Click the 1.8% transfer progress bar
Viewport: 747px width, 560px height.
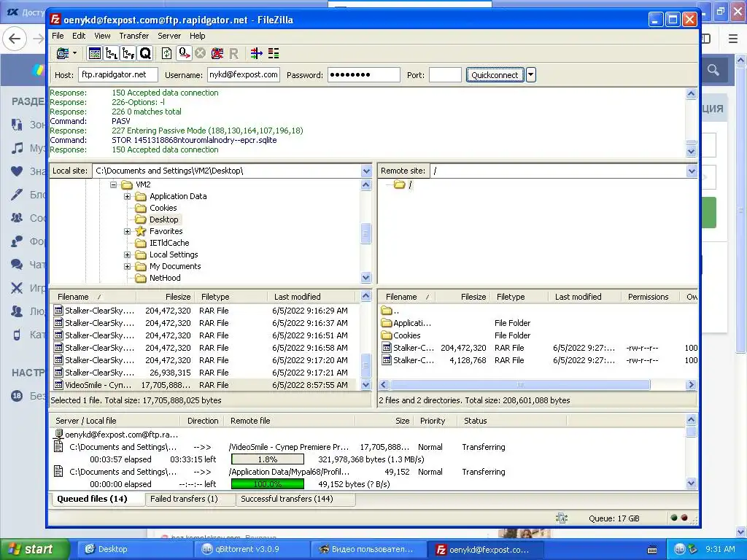point(267,459)
